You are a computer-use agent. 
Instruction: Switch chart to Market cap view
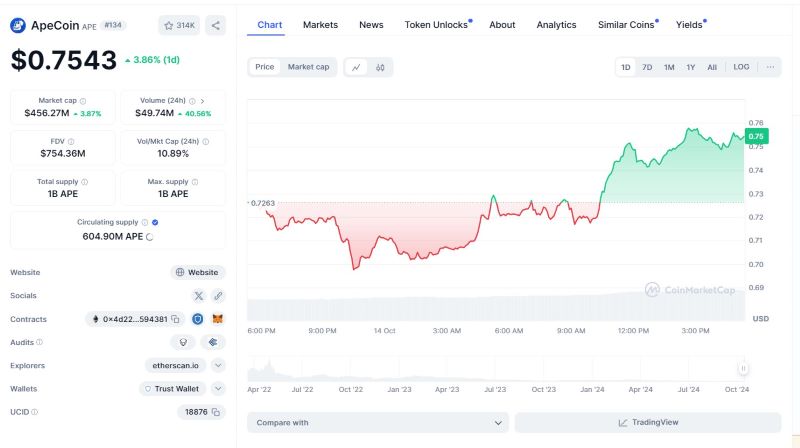click(x=308, y=67)
